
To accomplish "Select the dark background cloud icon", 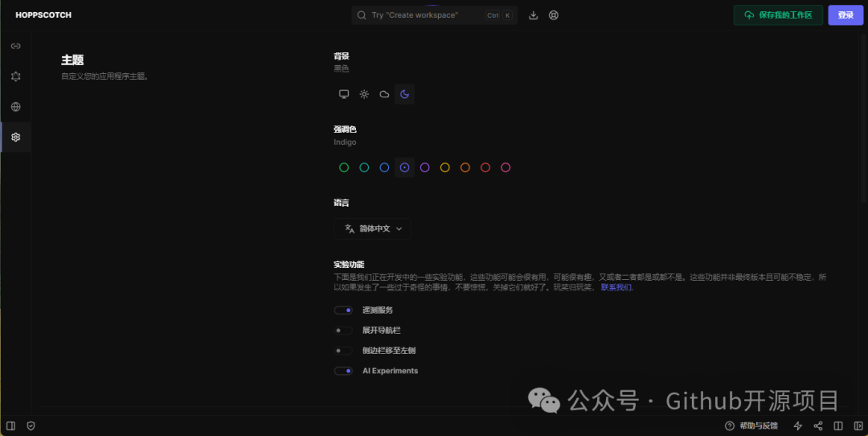I will (384, 94).
